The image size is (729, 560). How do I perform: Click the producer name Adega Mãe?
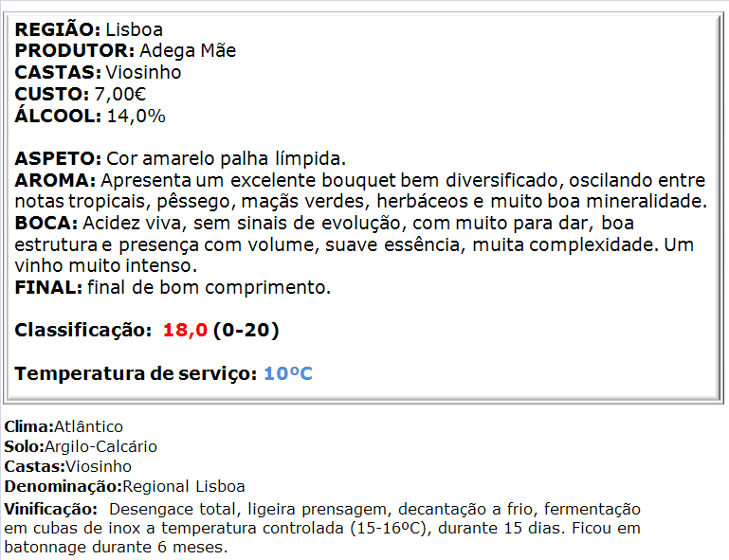coord(188,50)
